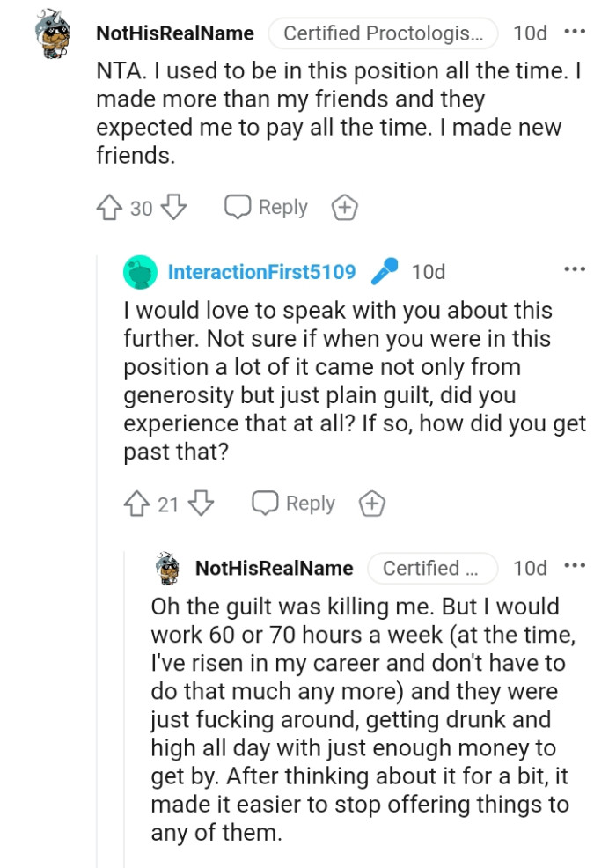This screenshot has width=616, height=868.
Task: Upvote NotHisRealName's top comment
Action: [x=109, y=207]
